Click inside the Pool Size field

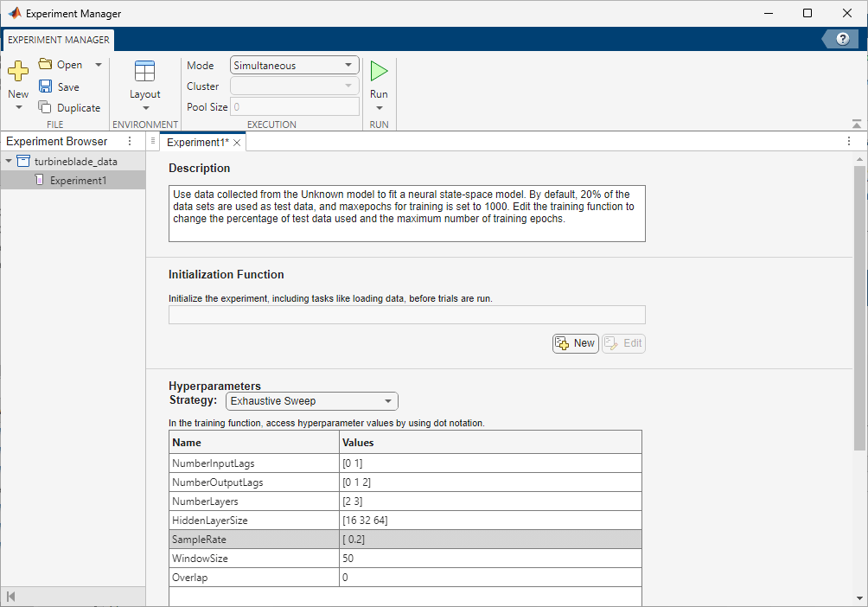[x=294, y=106]
